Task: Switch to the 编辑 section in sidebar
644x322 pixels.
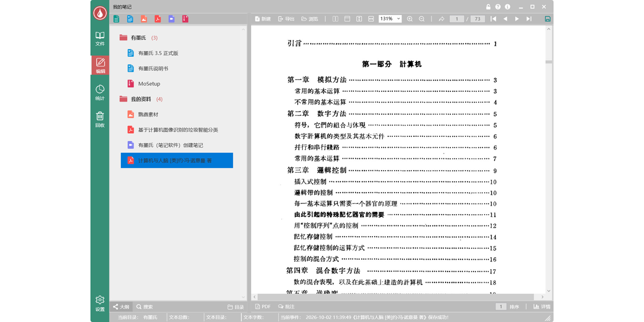Action: 100,65
